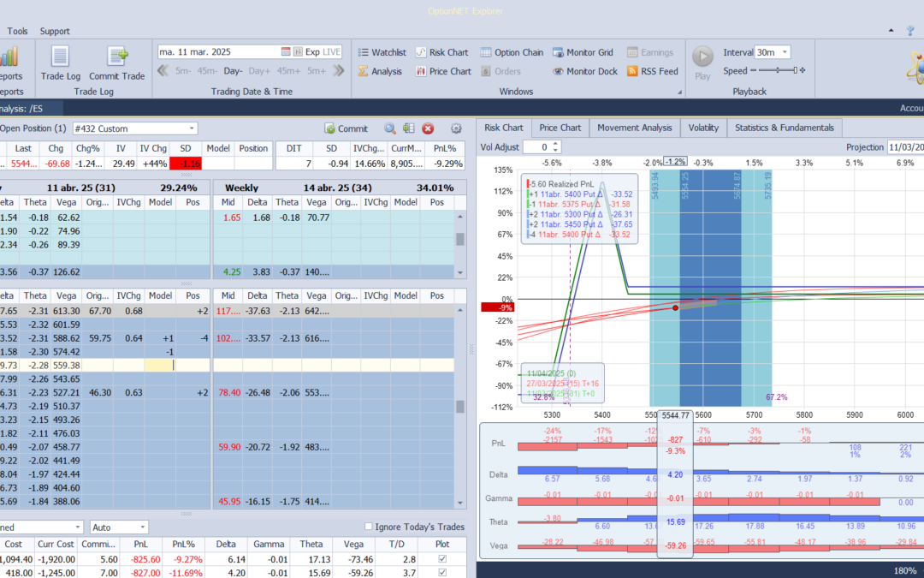Open the RSS Feed window
This screenshot has height=578, width=924.
point(652,71)
